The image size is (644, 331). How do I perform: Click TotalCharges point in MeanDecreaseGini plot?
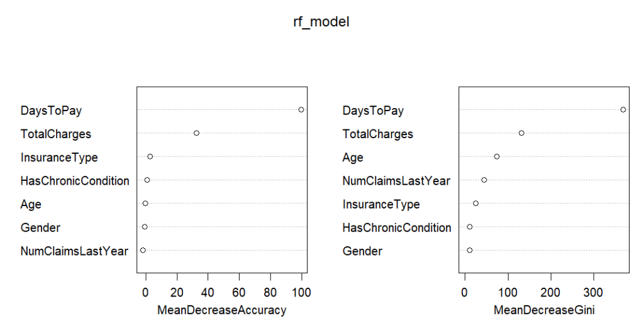pyautogui.click(x=521, y=133)
